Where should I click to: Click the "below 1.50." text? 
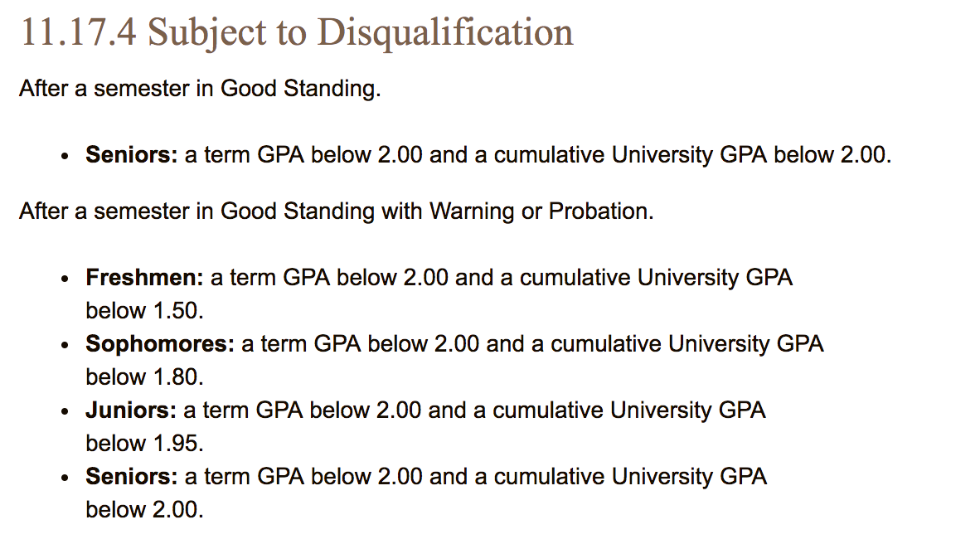pyautogui.click(x=144, y=311)
